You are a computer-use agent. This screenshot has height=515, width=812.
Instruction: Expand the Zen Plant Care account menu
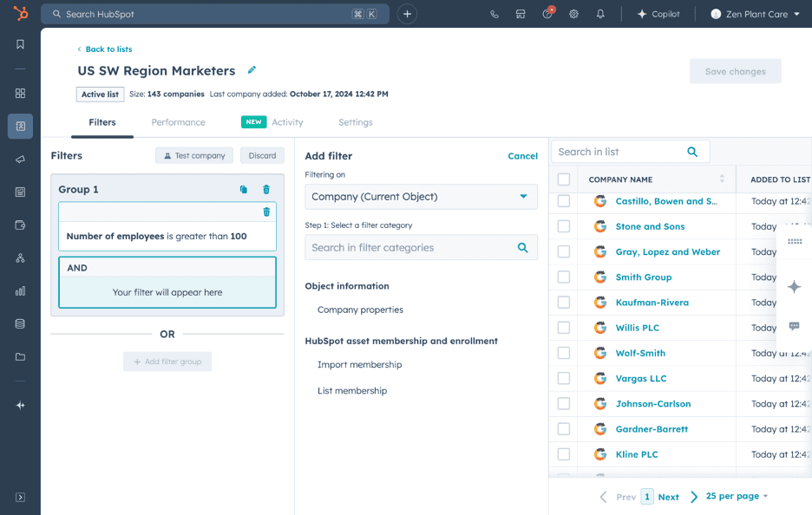[755, 14]
